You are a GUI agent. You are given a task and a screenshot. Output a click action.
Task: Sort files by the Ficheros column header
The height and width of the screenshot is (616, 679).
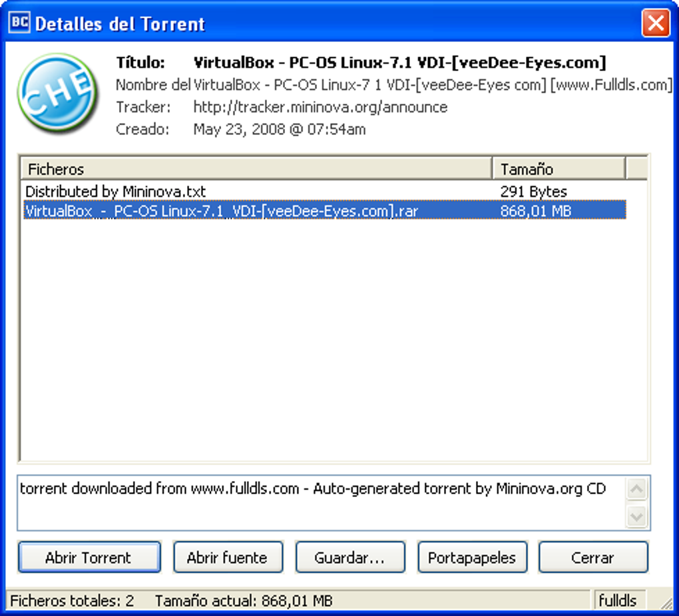point(256,169)
